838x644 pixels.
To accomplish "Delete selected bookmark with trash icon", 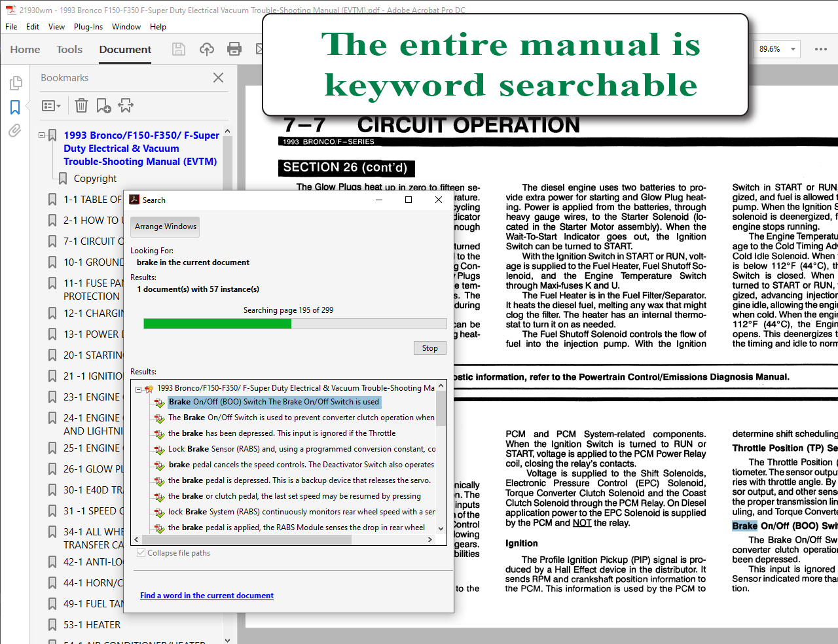I will point(81,105).
